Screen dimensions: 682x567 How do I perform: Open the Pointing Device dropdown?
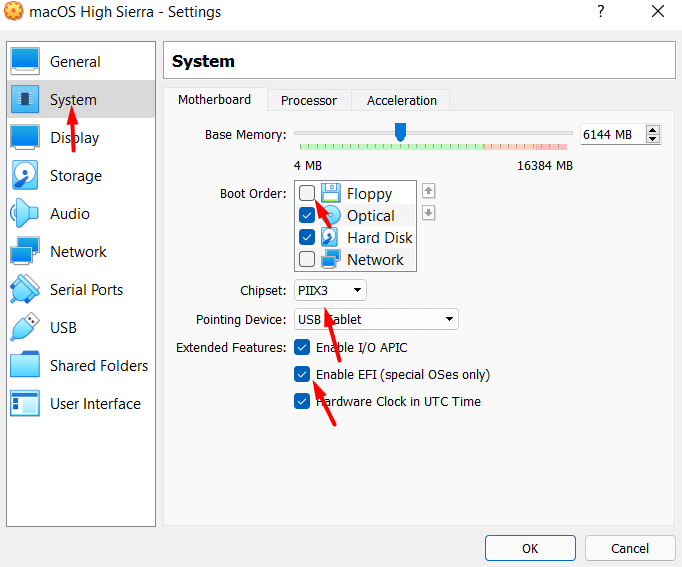pos(376,320)
